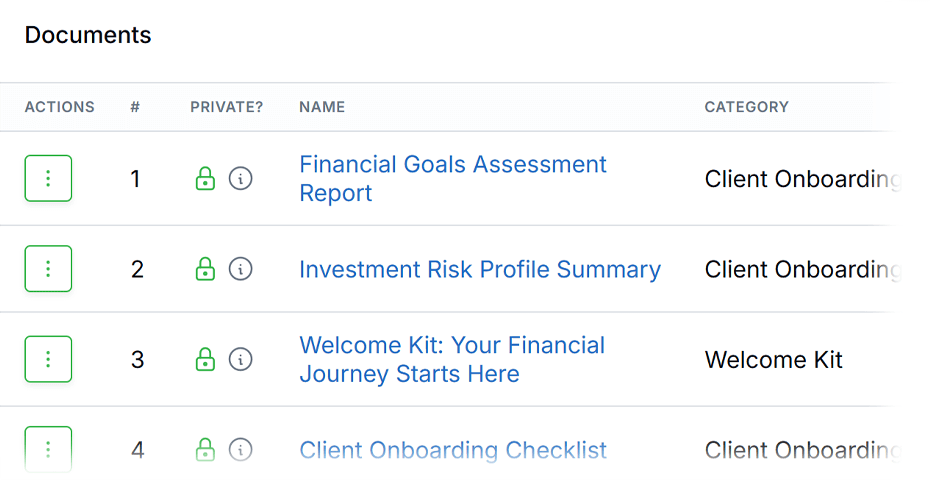This screenshot has height=480, width=930.
Task: Toggle private lock on Investment Risk Profile Summary
Action: pos(205,269)
